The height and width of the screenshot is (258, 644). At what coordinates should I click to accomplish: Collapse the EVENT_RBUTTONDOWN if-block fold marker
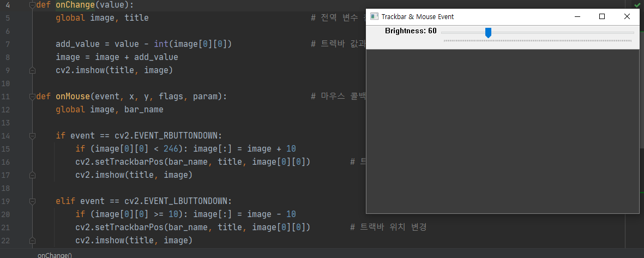pyautogui.click(x=33, y=136)
